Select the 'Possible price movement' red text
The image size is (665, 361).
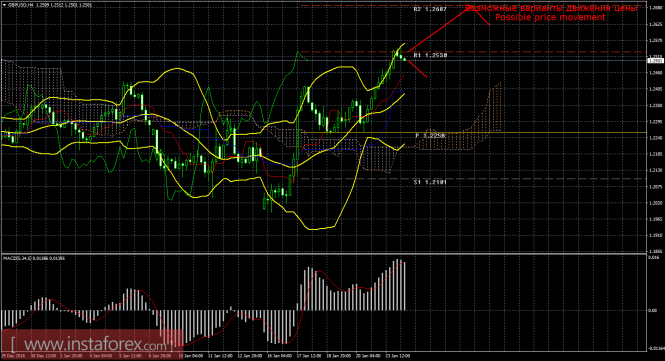coord(550,17)
